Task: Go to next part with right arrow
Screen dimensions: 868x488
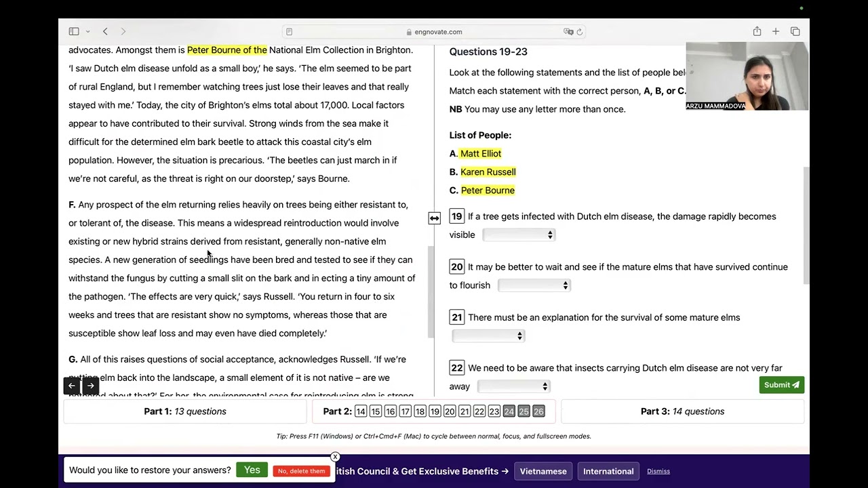Action: pyautogui.click(x=90, y=386)
